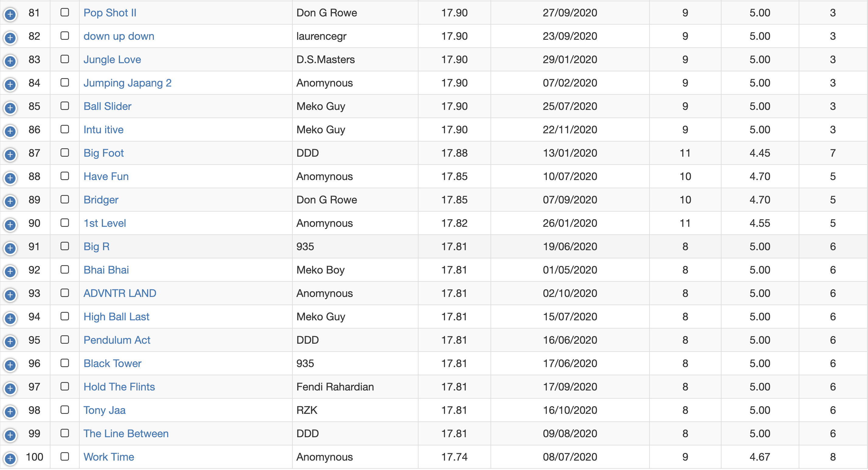
Task: Mark the Work Time row checkbox
Action: click(64, 457)
